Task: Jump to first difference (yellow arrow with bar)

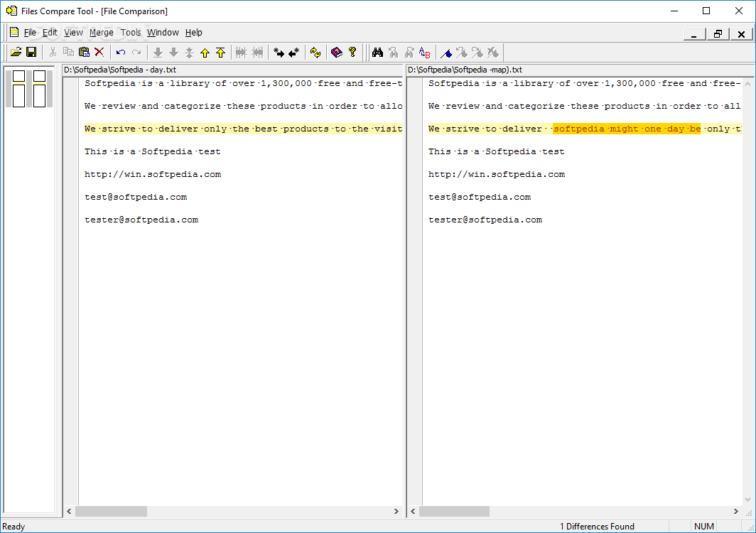Action: (221, 53)
